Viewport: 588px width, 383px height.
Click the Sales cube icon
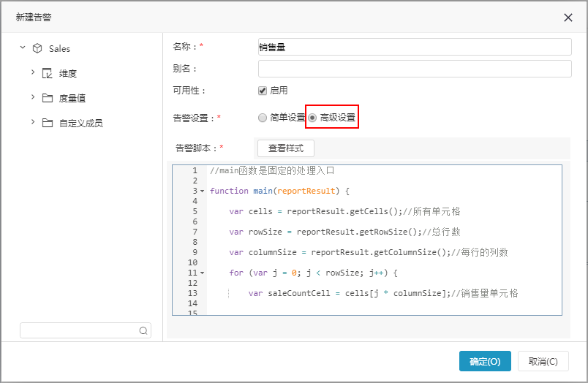[x=37, y=48]
